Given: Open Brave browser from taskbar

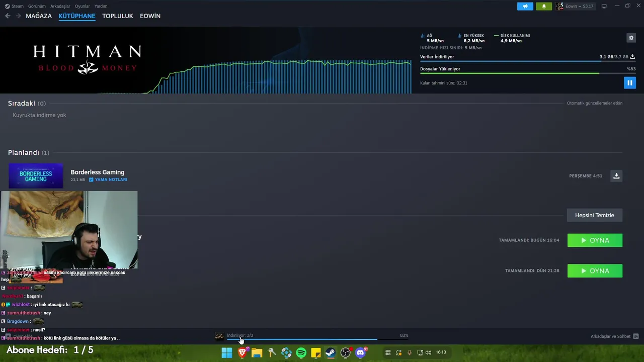Looking at the screenshot, I should point(242,352).
